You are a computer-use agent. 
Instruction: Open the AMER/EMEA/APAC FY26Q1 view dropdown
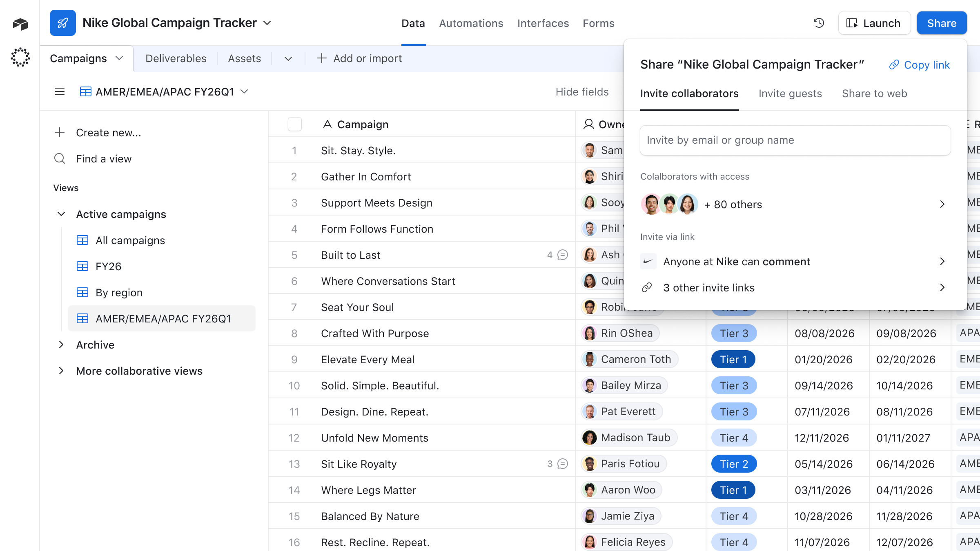[244, 91]
